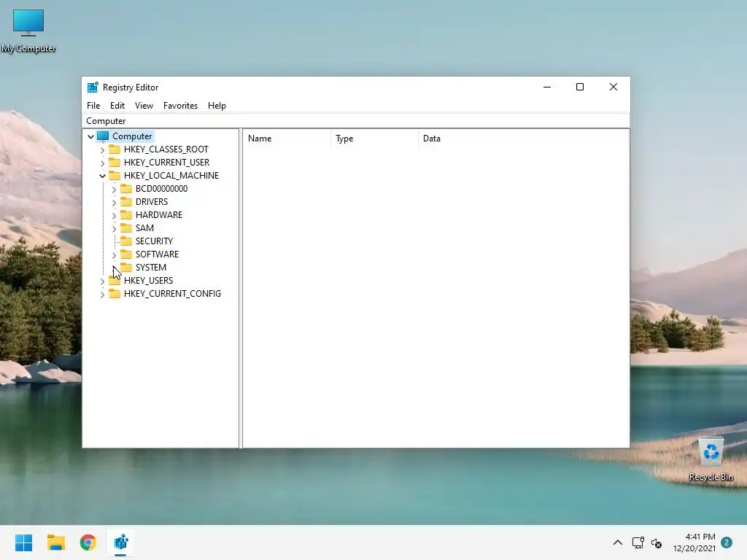Select the HKEY_USERS key
The width and height of the screenshot is (747, 560).
(148, 281)
